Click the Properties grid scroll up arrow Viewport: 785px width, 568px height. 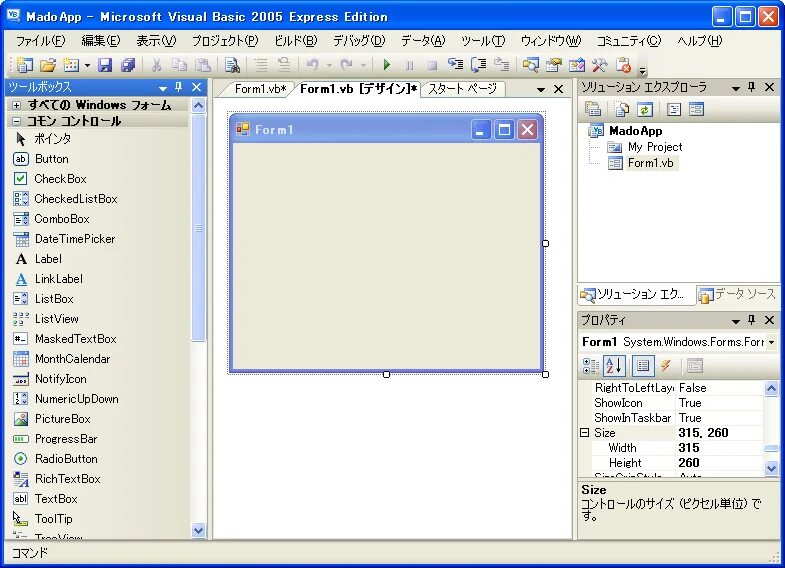(x=771, y=387)
